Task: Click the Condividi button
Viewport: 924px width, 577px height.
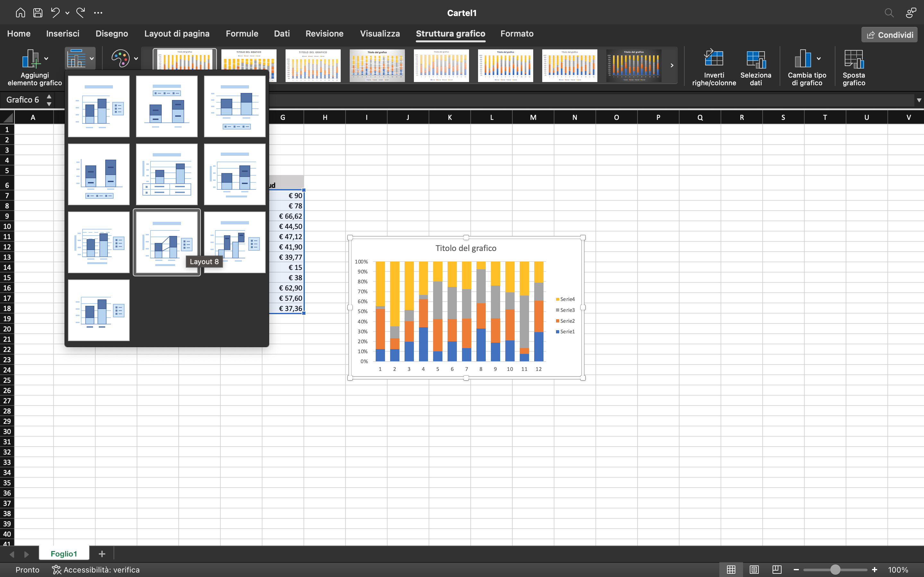Action: coord(889,34)
